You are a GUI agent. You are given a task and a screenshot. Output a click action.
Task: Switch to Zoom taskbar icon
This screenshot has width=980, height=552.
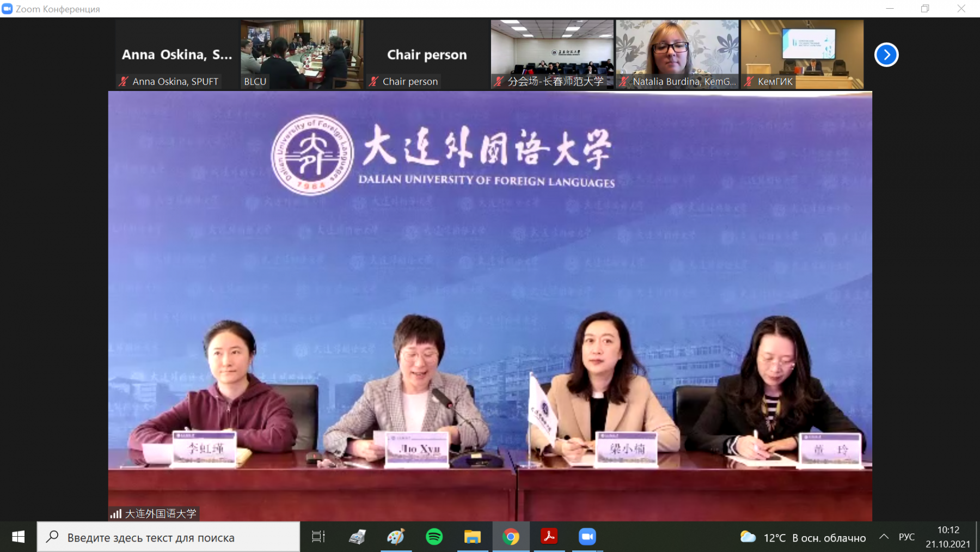point(587,537)
